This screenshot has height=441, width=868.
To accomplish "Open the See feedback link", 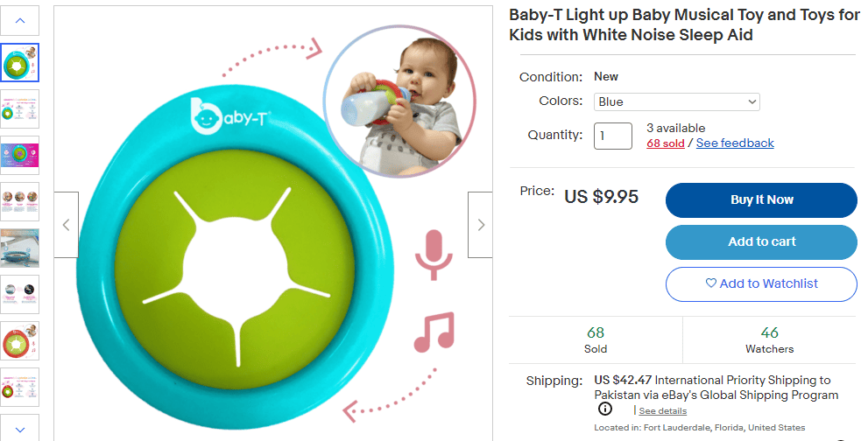I will click(x=735, y=143).
